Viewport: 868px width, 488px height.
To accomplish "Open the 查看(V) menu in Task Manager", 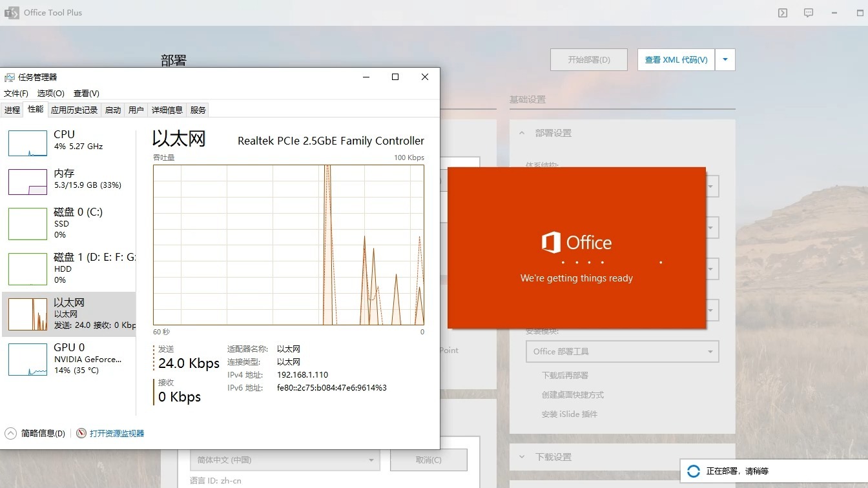I will (x=87, y=94).
